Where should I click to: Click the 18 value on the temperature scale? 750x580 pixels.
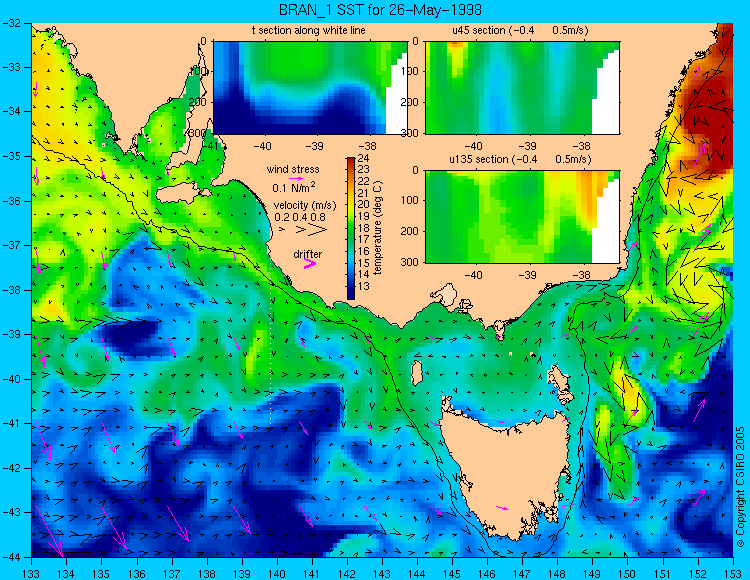coord(364,228)
